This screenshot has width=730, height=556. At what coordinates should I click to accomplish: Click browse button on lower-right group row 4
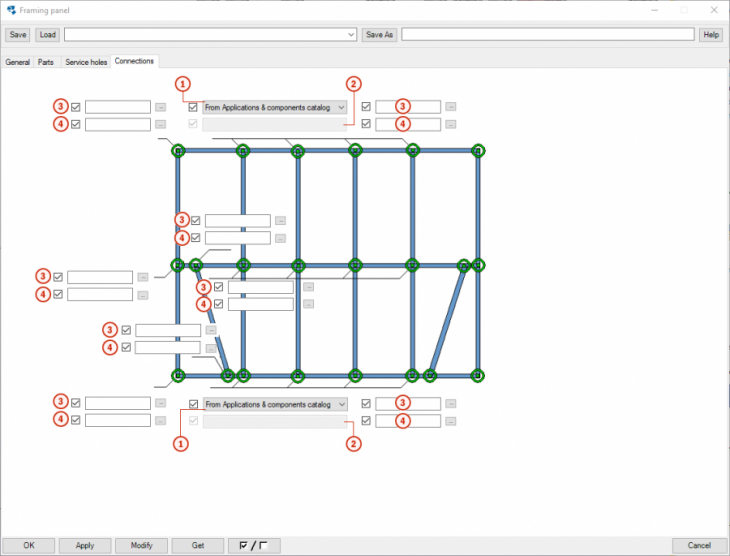450,421
